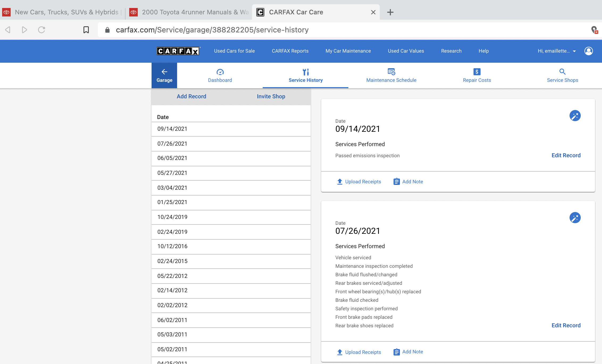Image resolution: width=602 pixels, height=364 pixels.
Task: Add a note to the 07/26/2021 record
Action: [408, 352]
